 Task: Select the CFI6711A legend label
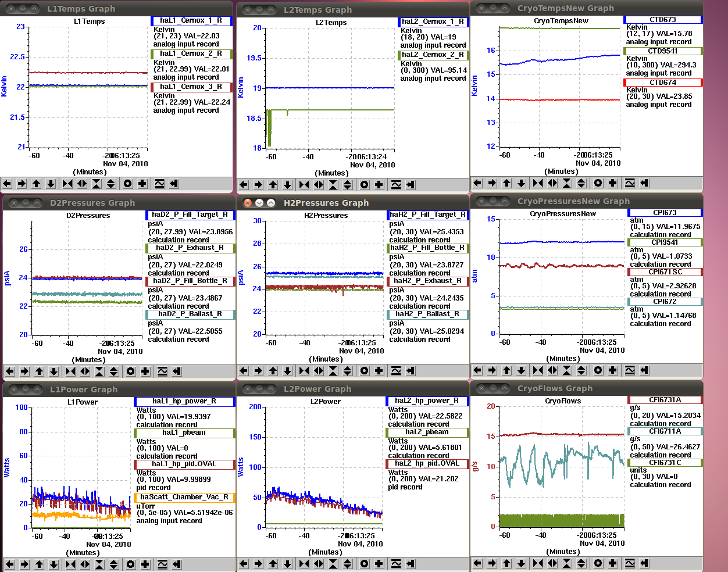point(665,431)
